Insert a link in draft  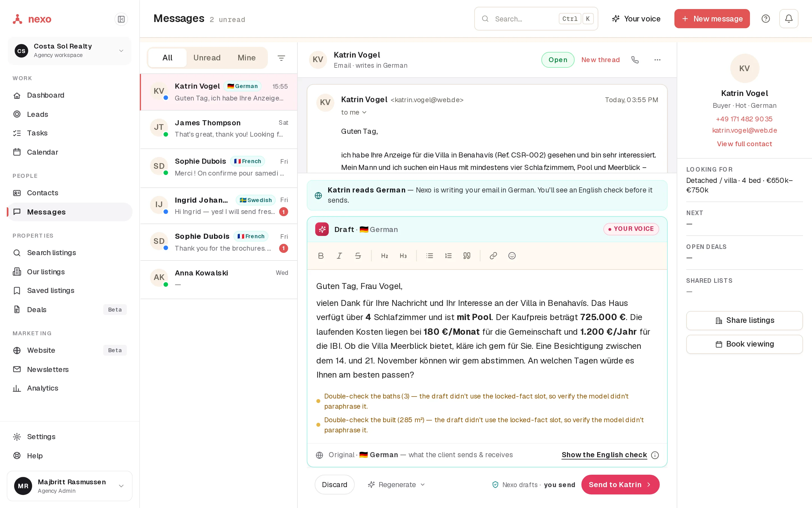click(493, 256)
